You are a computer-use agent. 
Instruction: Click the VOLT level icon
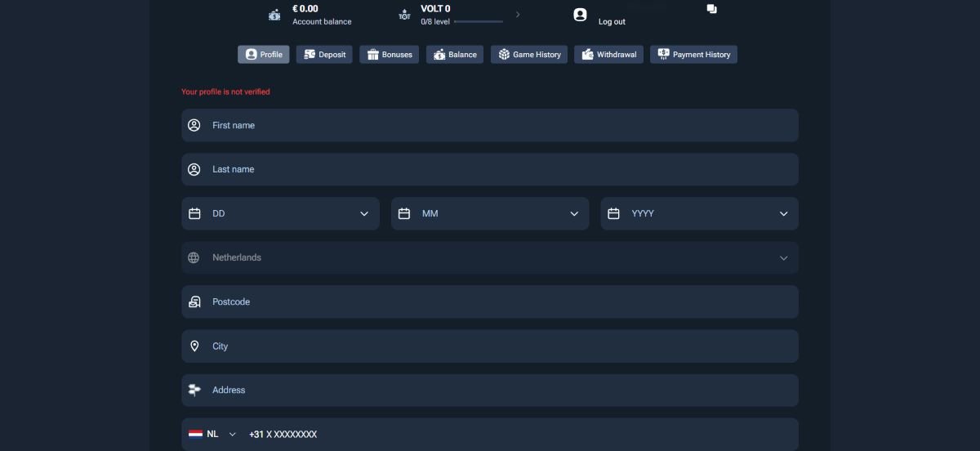click(404, 15)
